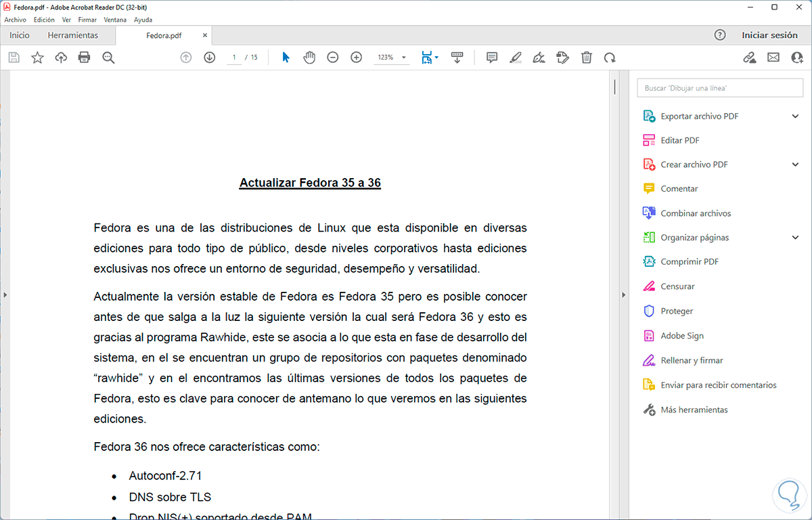Share a link to the file

750,58
